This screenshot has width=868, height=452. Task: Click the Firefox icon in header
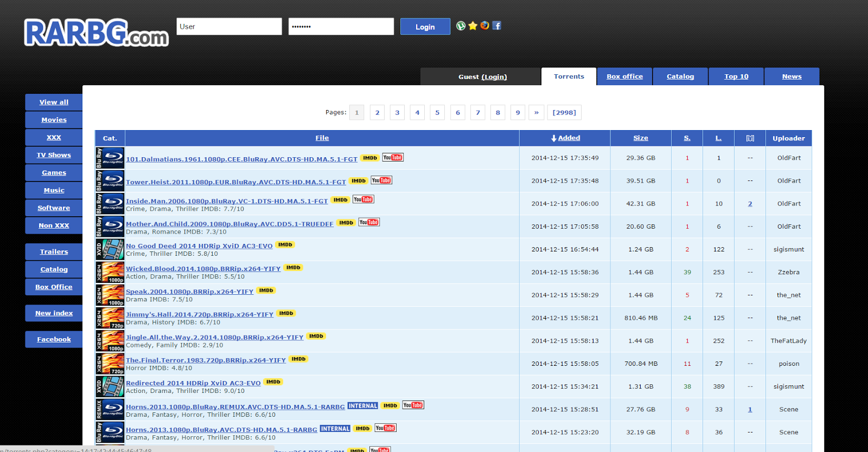point(484,25)
